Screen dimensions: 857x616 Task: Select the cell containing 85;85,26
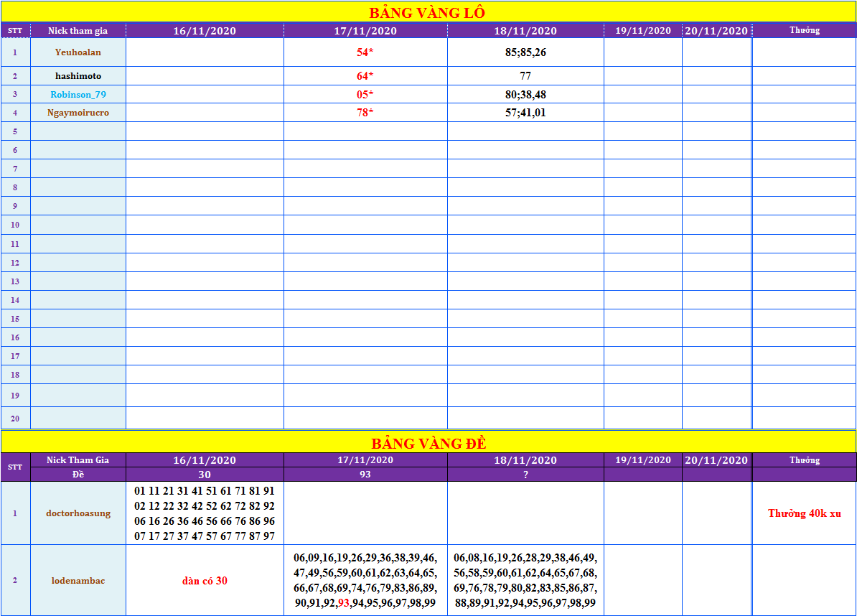click(525, 52)
